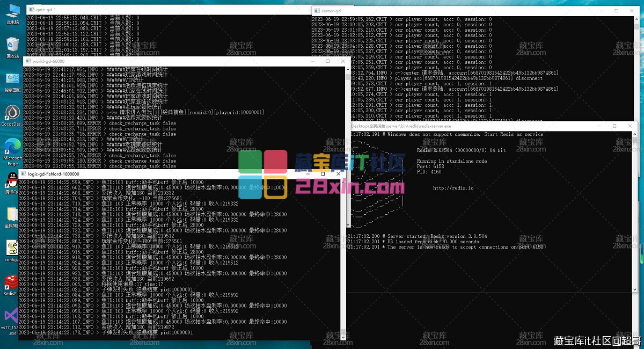Screen dimensions: 644x349
Task: Click 'Redis 3.0.504 (00000000/0) 64 bit' line
Action: [x=461, y=150]
